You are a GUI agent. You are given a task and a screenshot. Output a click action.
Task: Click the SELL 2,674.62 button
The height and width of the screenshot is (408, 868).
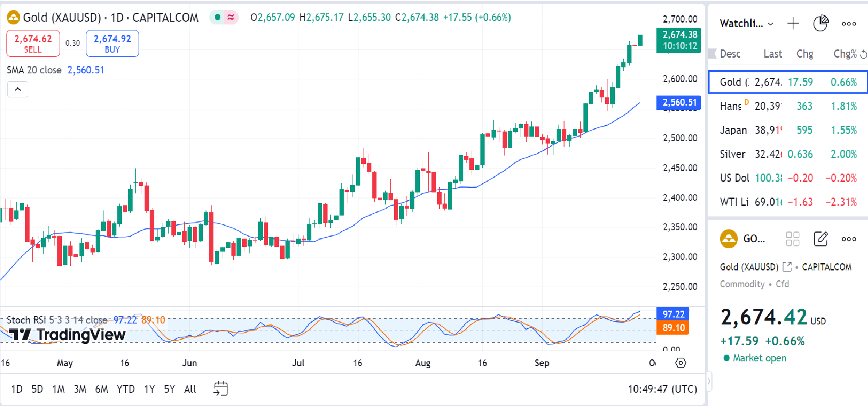pos(33,43)
